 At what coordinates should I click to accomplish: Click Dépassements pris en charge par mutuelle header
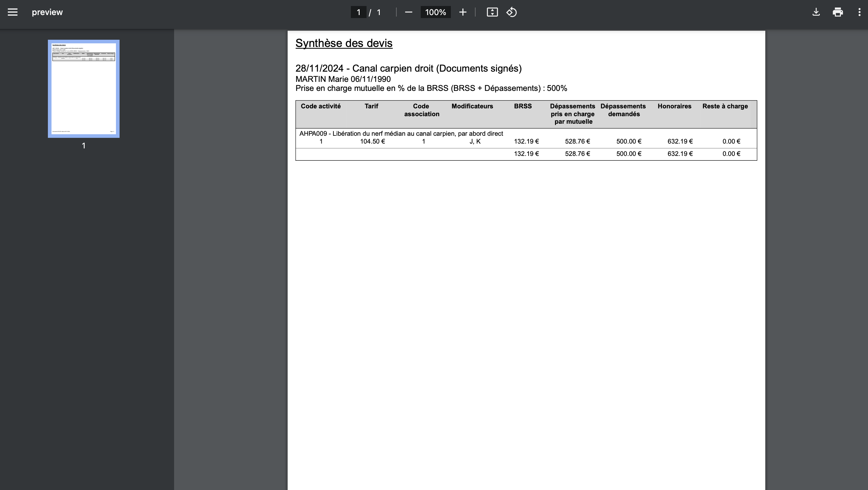click(573, 114)
